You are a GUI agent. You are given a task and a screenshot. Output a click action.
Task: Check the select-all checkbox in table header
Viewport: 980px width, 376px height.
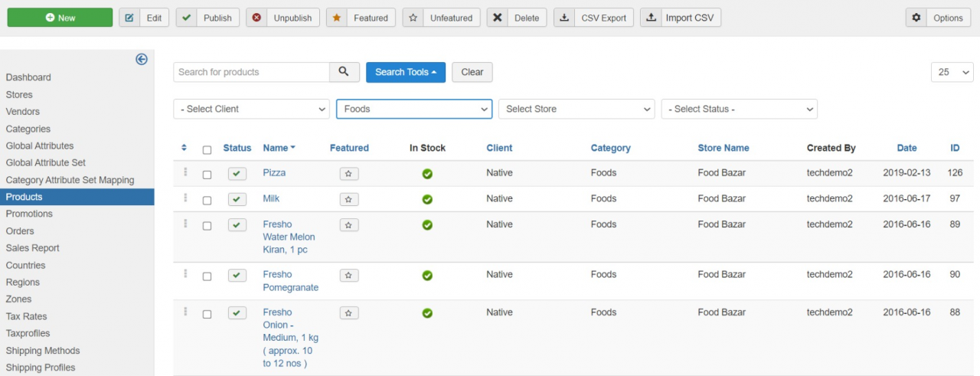[207, 149]
